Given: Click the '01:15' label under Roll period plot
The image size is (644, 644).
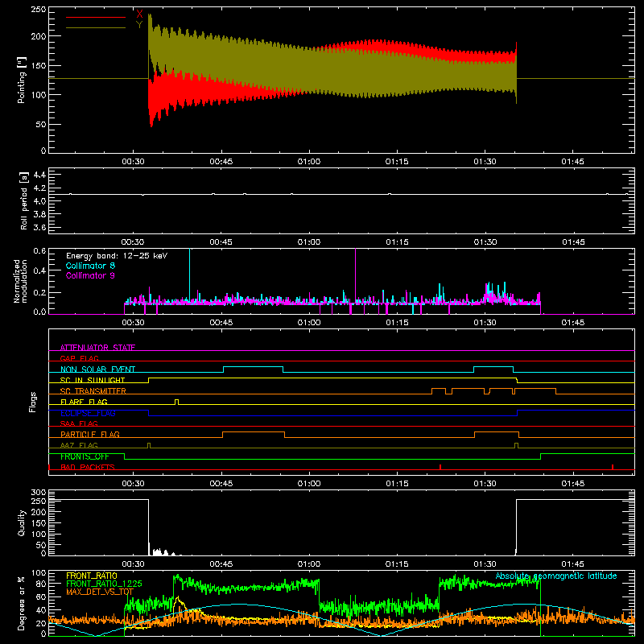Looking at the screenshot, I should click(x=397, y=242).
